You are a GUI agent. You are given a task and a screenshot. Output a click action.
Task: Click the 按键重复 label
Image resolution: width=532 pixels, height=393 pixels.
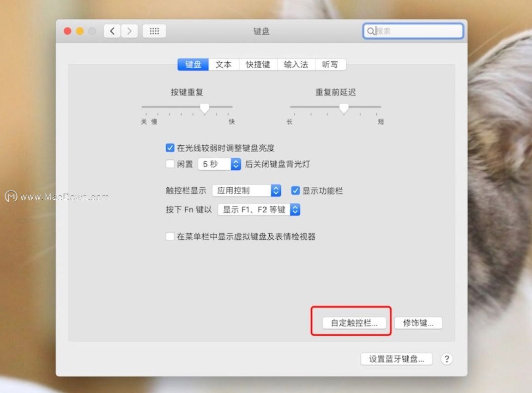pyautogui.click(x=187, y=92)
